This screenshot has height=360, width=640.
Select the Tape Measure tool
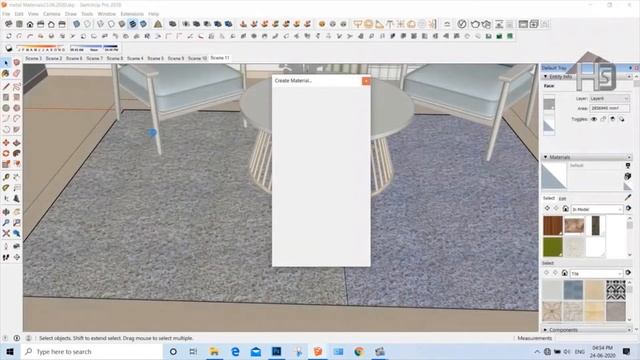pyautogui.click(x=6, y=177)
